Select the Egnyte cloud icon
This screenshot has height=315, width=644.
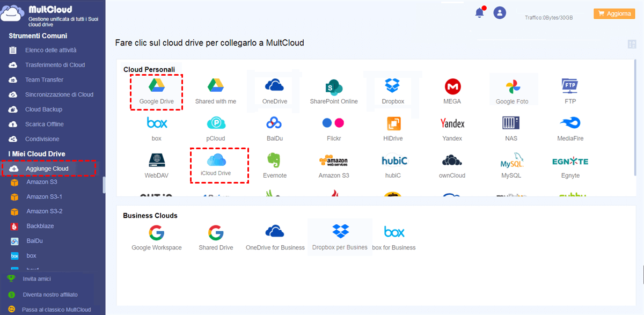tap(570, 161)
